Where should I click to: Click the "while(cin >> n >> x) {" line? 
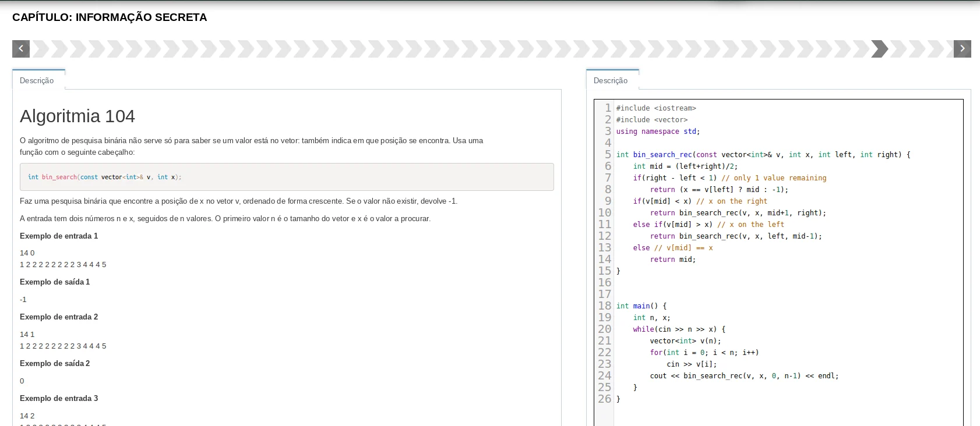pyautogui.click(x=679, y=329)
